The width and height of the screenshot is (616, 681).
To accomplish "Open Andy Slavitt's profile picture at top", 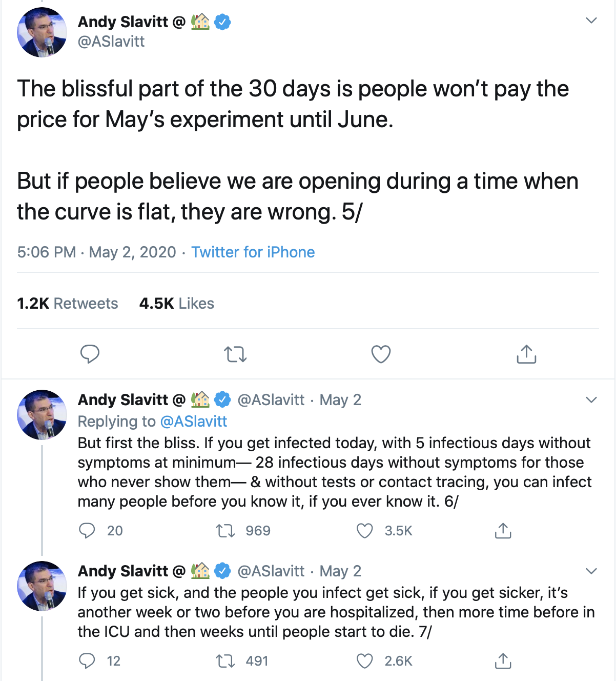I will 42,32.
